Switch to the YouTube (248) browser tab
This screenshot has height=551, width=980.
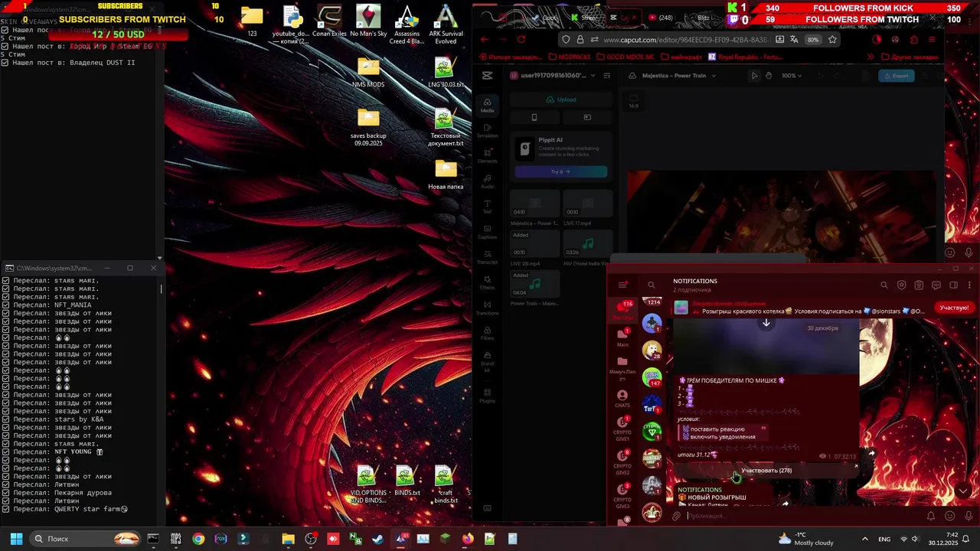[661, 18]
